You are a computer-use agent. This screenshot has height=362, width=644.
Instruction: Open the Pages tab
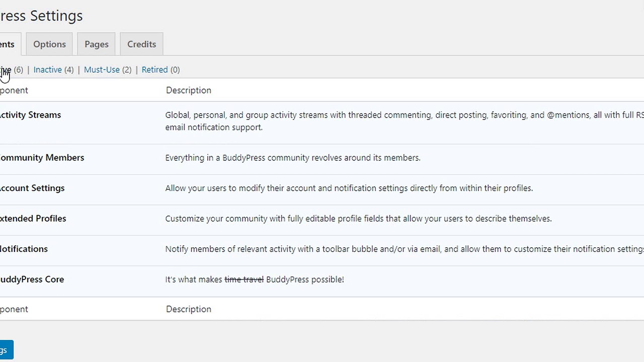96,44
